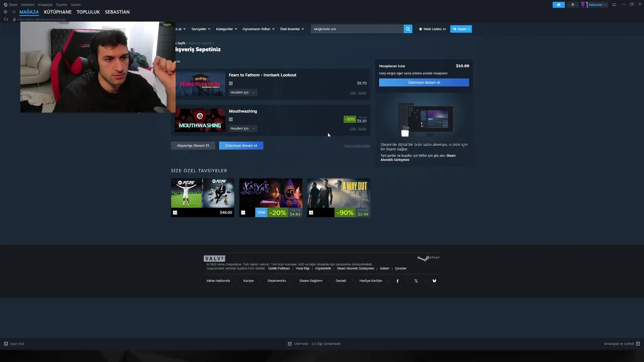Open İadeler footer link
The height and width of the screenshot is (362, 644).
click(x=384, y=268)
